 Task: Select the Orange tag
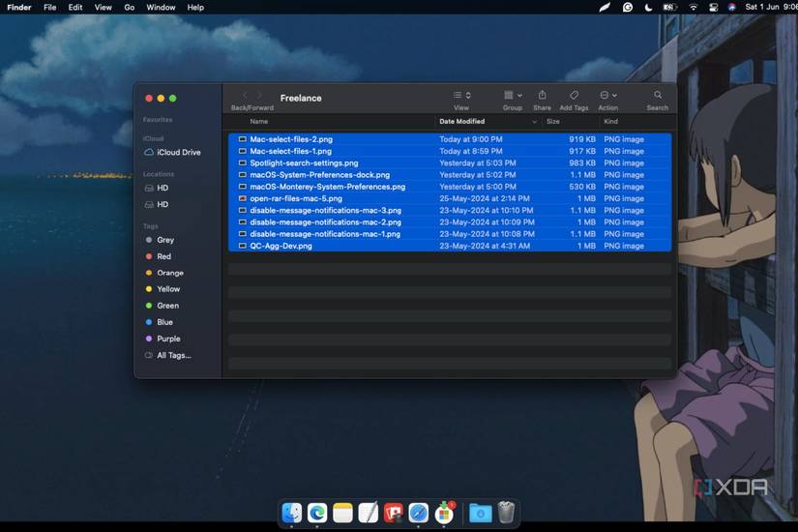point(164,273)
